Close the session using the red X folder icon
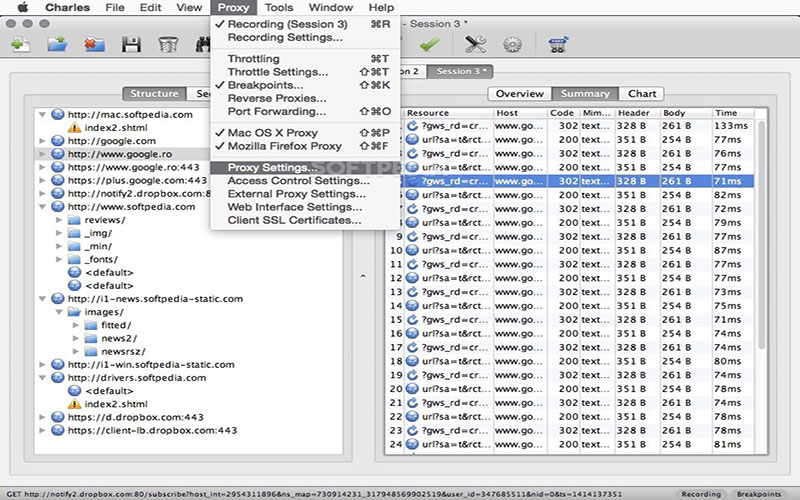800x500 pixels. pyautogui.click(x=94, y=45)
